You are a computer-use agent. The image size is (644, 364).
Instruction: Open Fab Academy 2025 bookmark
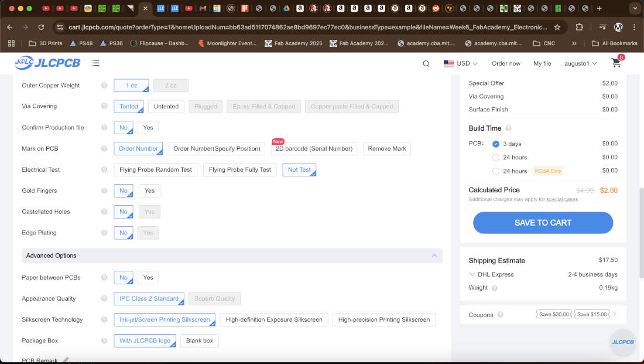pos(293,43)
